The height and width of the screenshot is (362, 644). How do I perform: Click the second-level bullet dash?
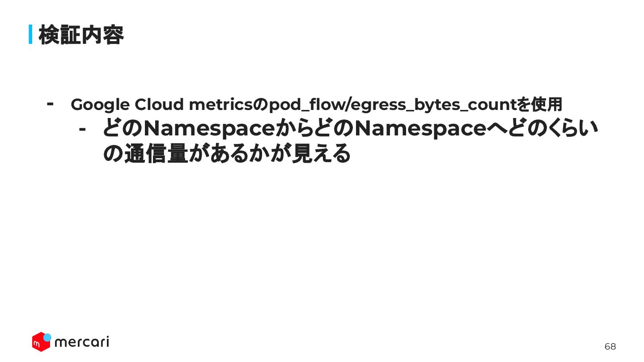point(82,130)
